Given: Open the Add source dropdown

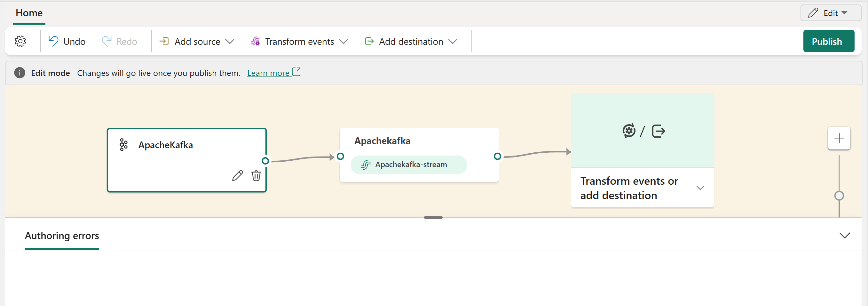Looking at the screenshot, I should tap(196, 41).
